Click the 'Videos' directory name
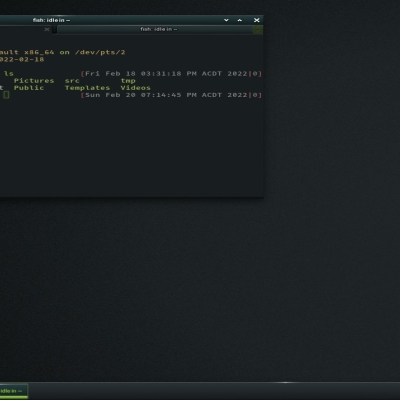Image resolution: width=400 pixels, height=400 pixels. point(136,88)
